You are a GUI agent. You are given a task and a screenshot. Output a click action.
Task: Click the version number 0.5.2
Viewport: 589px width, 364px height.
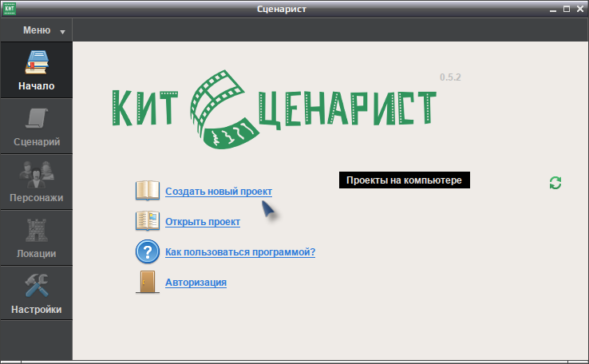pos(450,77)
